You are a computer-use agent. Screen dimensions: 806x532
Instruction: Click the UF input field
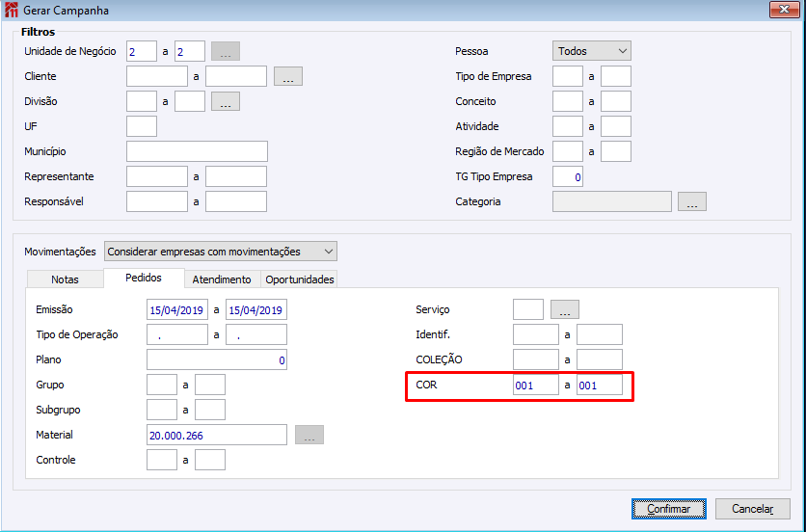142,126
